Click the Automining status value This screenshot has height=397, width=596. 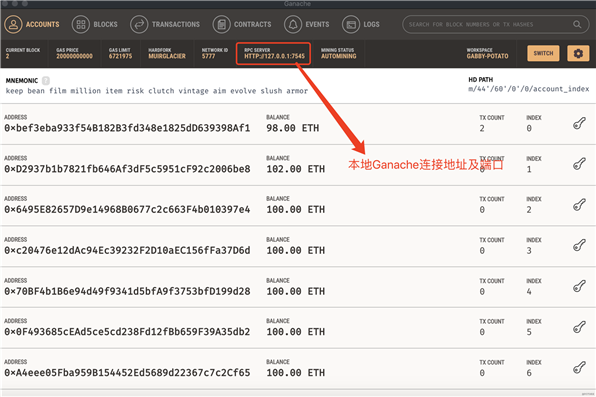(339, 56)
